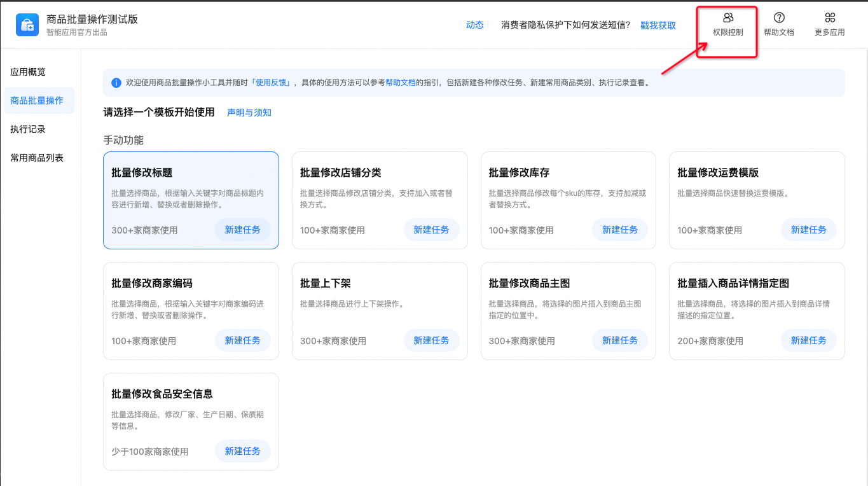This screenshot has width=868, height=486.
Task: Click the 商品批量操作 app logo icon
Action: (x=27, y=24)
